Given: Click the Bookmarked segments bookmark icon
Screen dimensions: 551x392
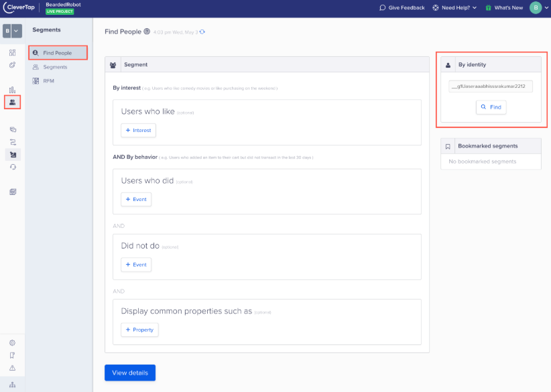Looking at the screenshot, I should pos(448,147).
